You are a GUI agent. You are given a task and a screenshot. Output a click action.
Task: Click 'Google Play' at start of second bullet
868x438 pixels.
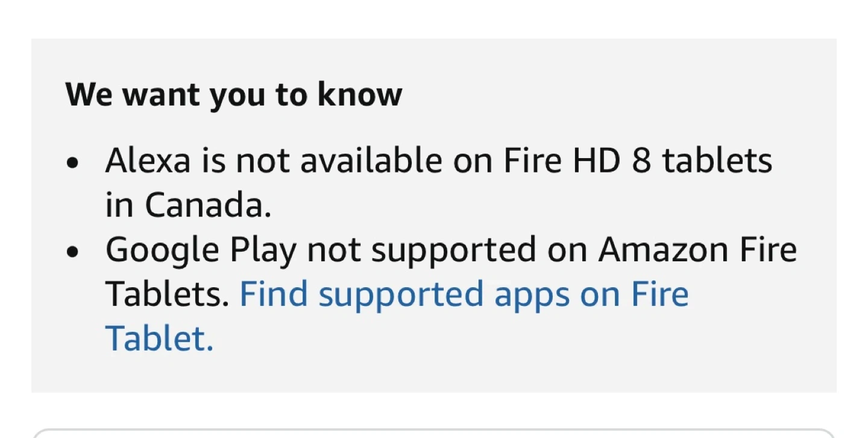[200, 250]
